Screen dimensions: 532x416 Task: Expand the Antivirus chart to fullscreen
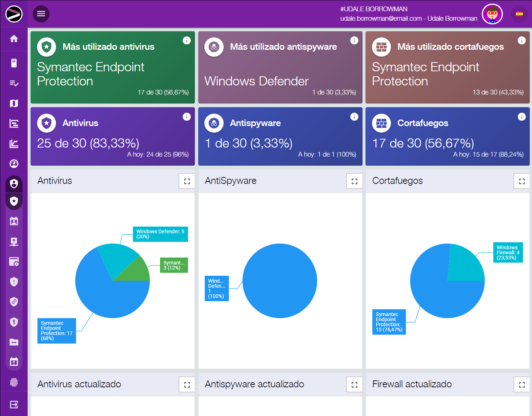[x=187, y=181]
